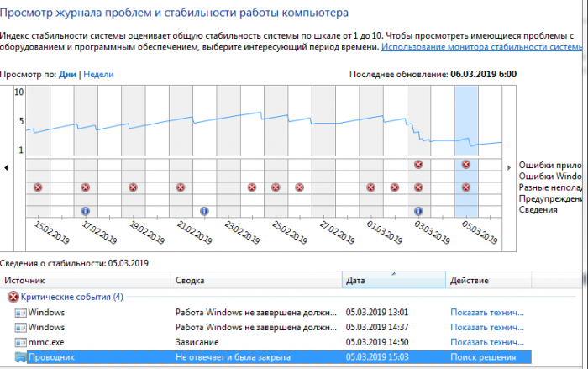
Task: Click application failure error icon on 03.03.2019
Action: tap(418, 165)
